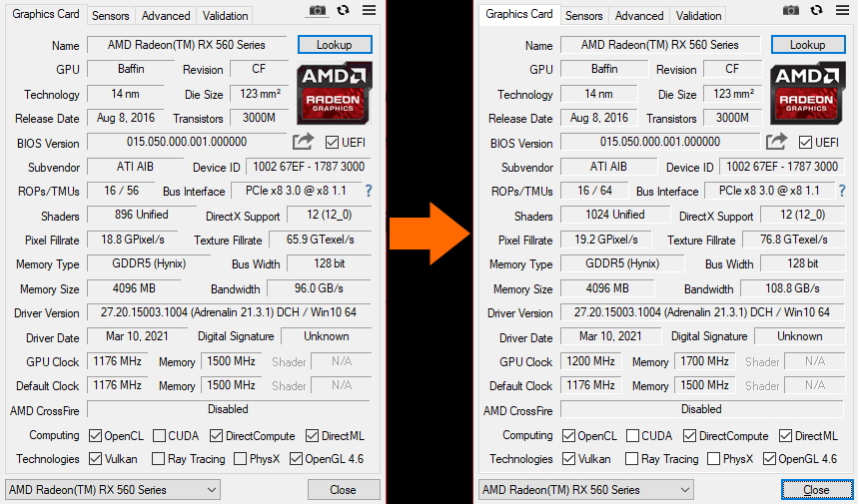Export BIOS share icon in left window
This screenshot has height=504, width=858.
(303, 142)
